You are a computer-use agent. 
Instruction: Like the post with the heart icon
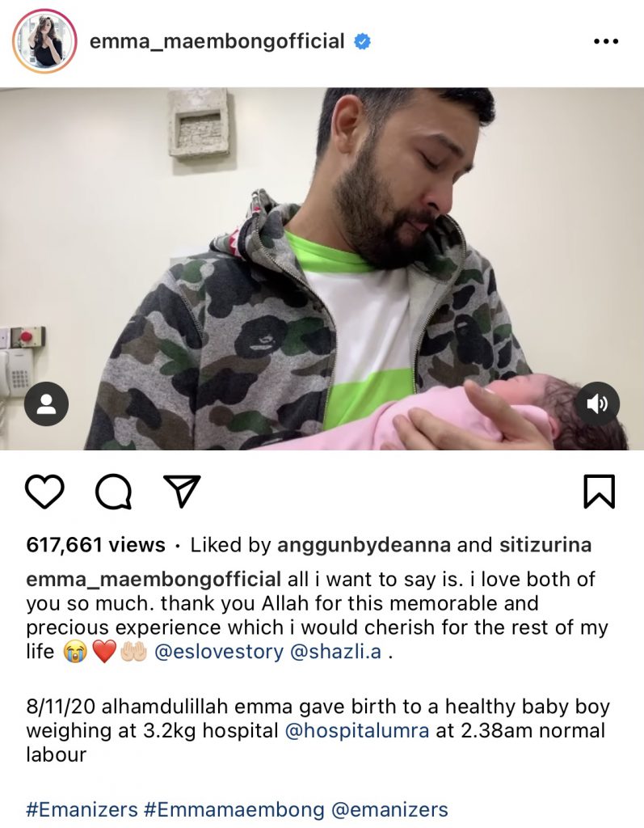45,491
